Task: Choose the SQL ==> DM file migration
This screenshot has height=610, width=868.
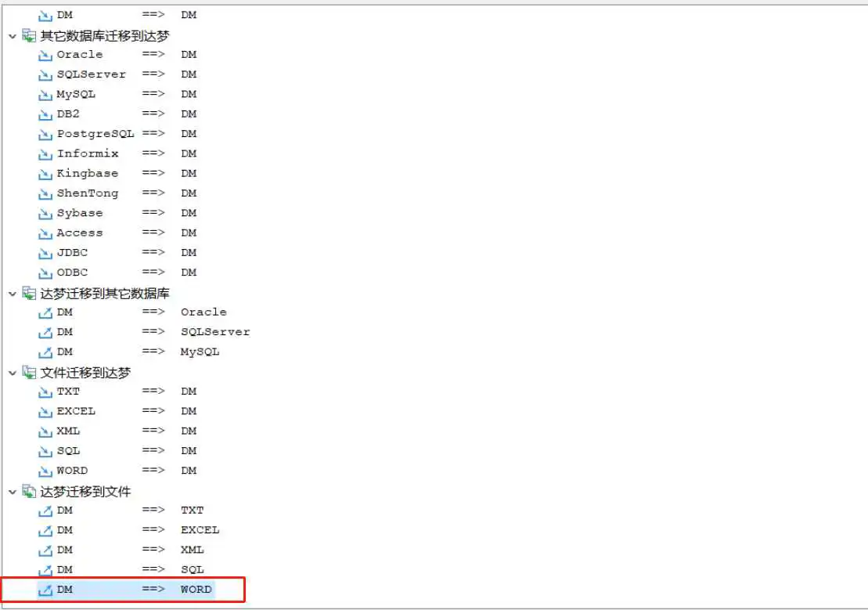Action: tap(117, 451)
